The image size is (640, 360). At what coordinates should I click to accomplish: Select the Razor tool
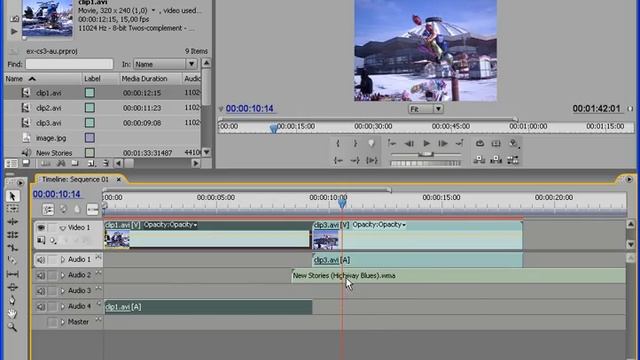(12, 260)
